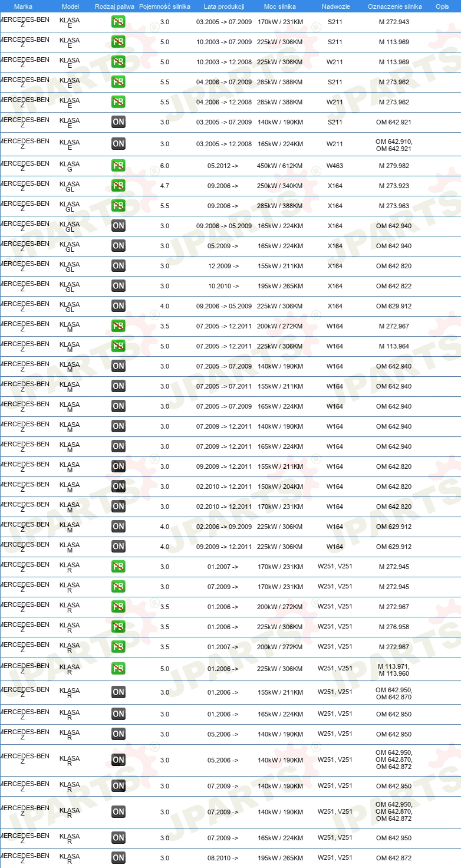
Task: Click the ON icon in the 12.2009 -> GL row
Action: click(118, 266)
